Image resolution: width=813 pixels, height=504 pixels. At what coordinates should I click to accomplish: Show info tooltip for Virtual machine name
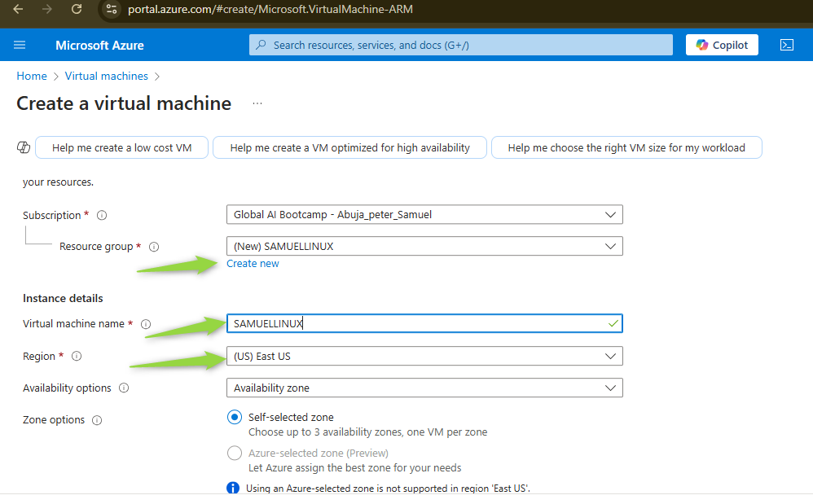[146, 324]
